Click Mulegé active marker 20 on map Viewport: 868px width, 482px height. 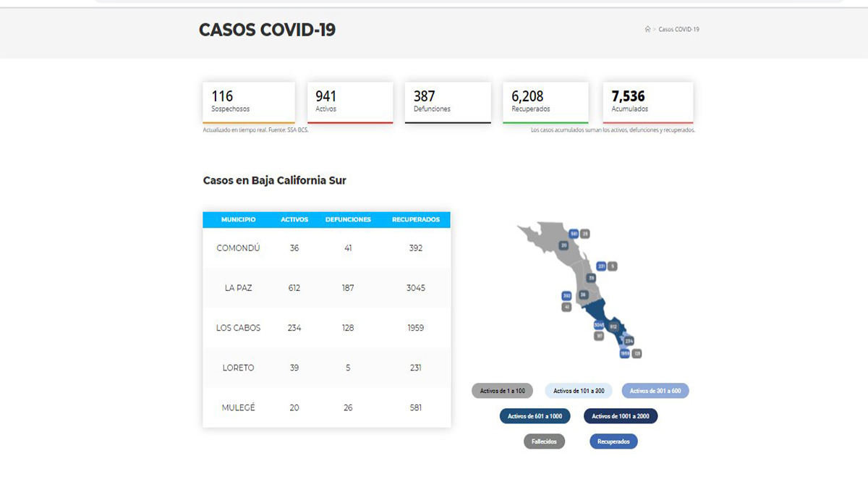(x=563, y=245)
